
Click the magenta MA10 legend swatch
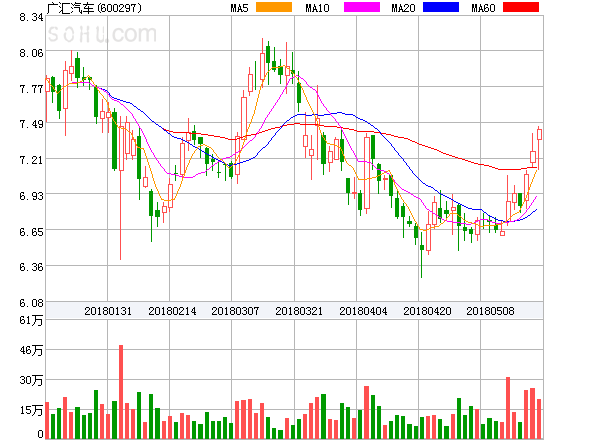(x=362, y=7)
